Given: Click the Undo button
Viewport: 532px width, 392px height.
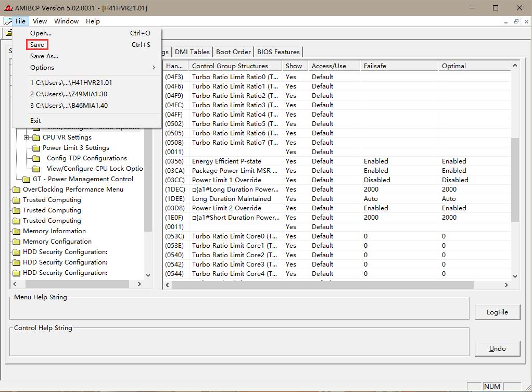Looking at the screenshot, I should (x=497, y=348).
